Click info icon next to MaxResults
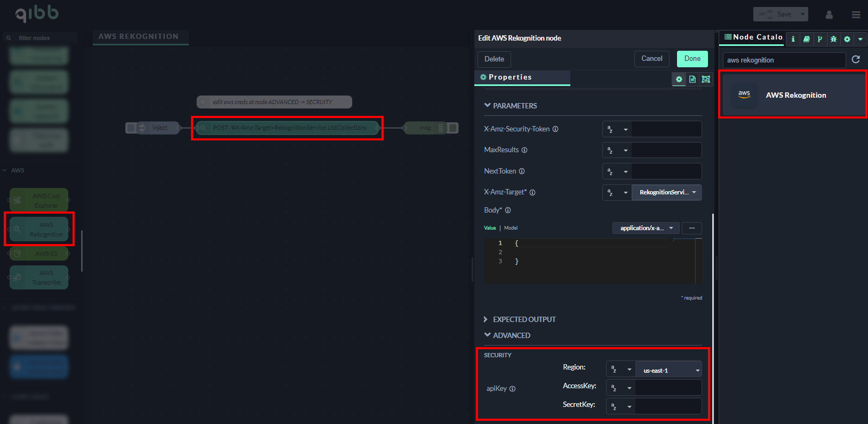The width and height of the screenshot is (868, 424). pos(524,150)
